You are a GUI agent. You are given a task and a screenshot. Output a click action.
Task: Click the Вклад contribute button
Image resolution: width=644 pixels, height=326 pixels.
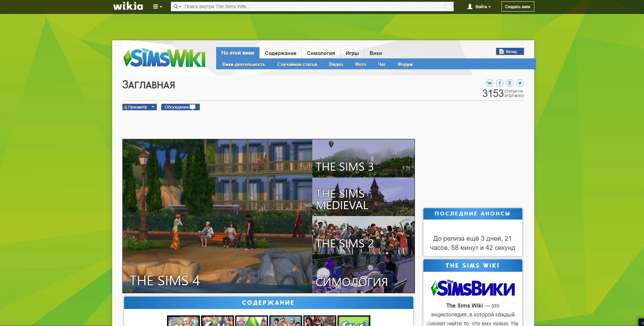point(510,52)
